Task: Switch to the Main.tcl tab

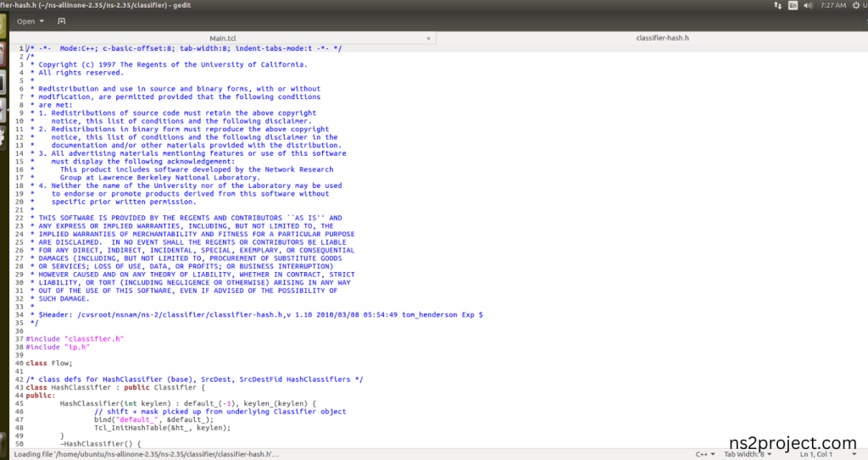Action: point(223,38)
